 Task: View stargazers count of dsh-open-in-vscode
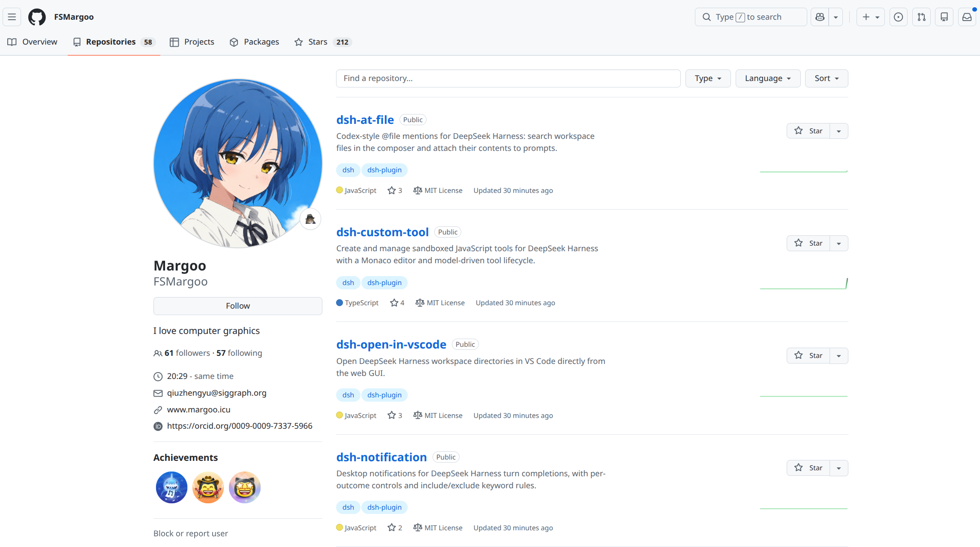click(x=395, y=415)
